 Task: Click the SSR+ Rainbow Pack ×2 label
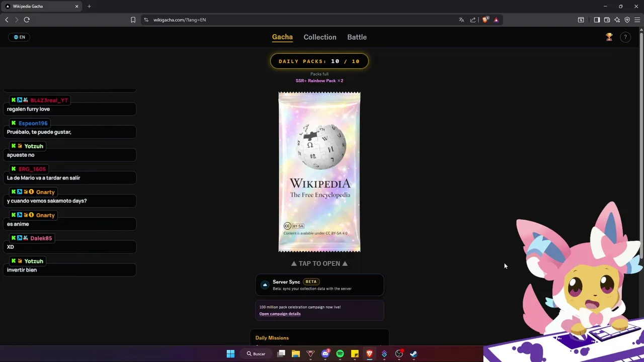(x=319, y=80)
